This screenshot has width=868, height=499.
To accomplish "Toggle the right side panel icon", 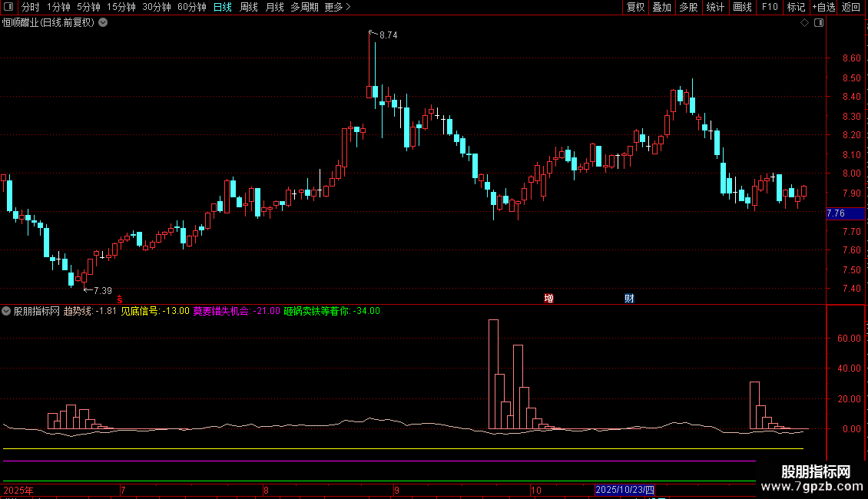I will (x=819, y=23).
